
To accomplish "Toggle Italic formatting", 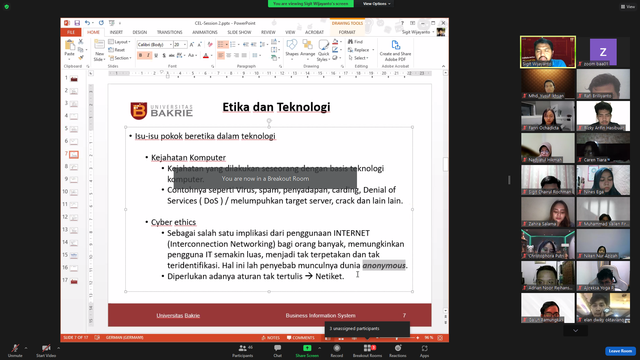I will coord(148,56).
